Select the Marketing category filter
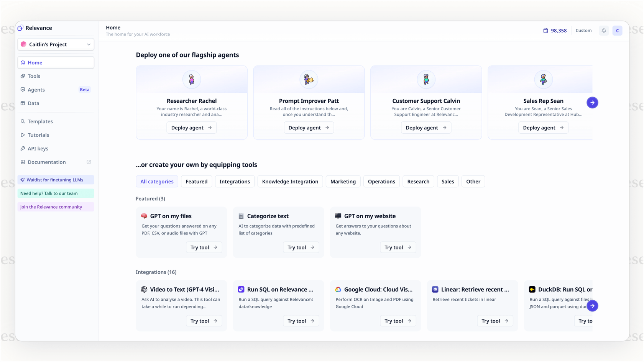Screen dimensions: 644x362 [343, 181]
